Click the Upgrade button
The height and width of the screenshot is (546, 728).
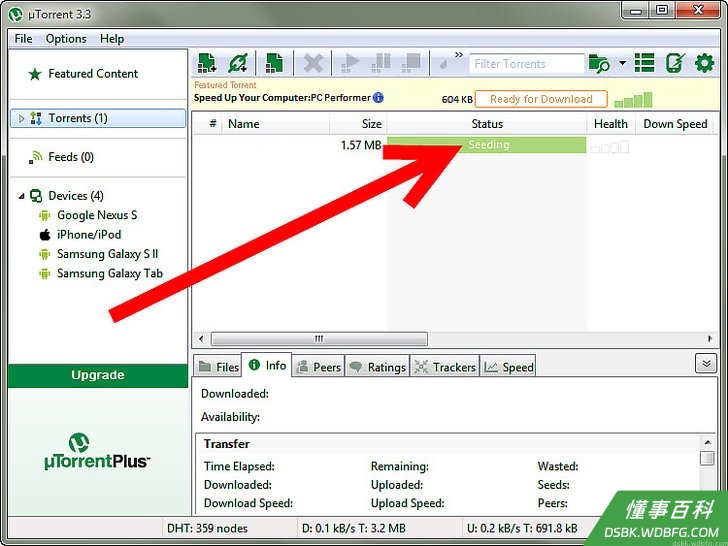[x=98, y=375]
